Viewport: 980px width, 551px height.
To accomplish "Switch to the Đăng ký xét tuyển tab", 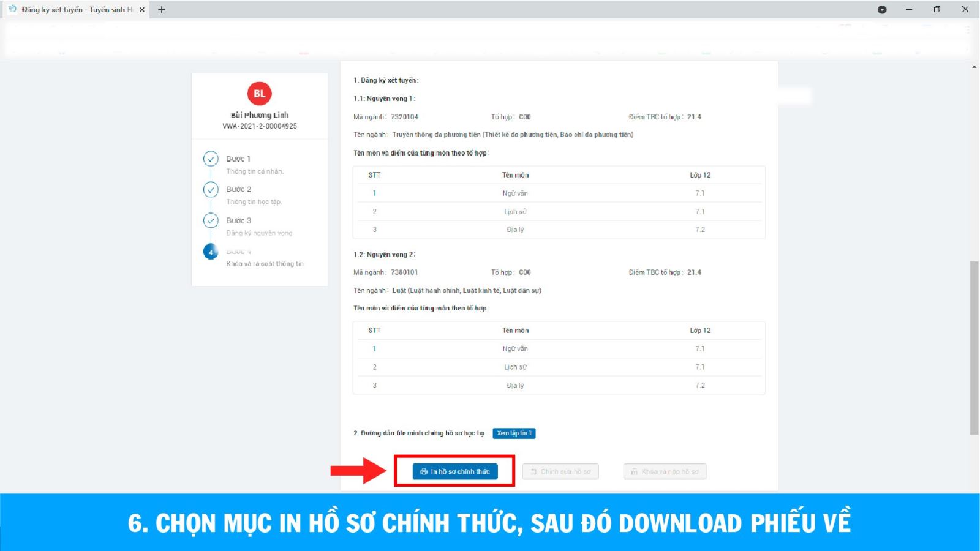I will (x=73, y=10).
